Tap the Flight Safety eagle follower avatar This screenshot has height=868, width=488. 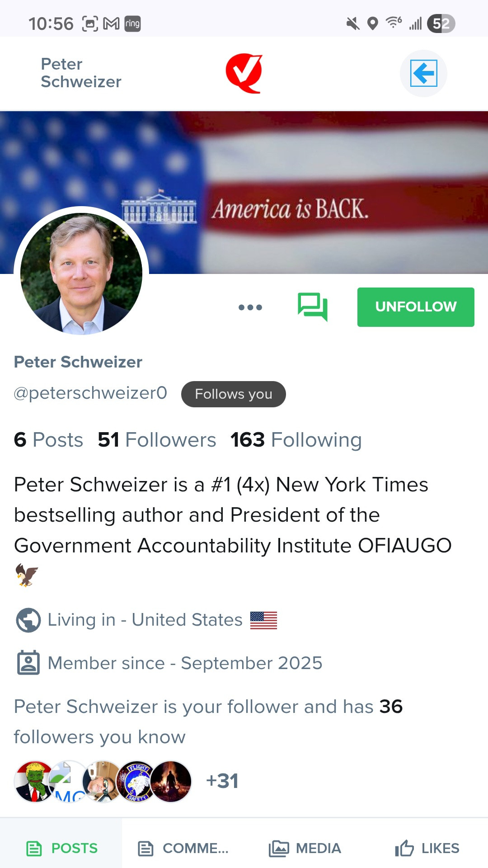[x=136, y=781]
